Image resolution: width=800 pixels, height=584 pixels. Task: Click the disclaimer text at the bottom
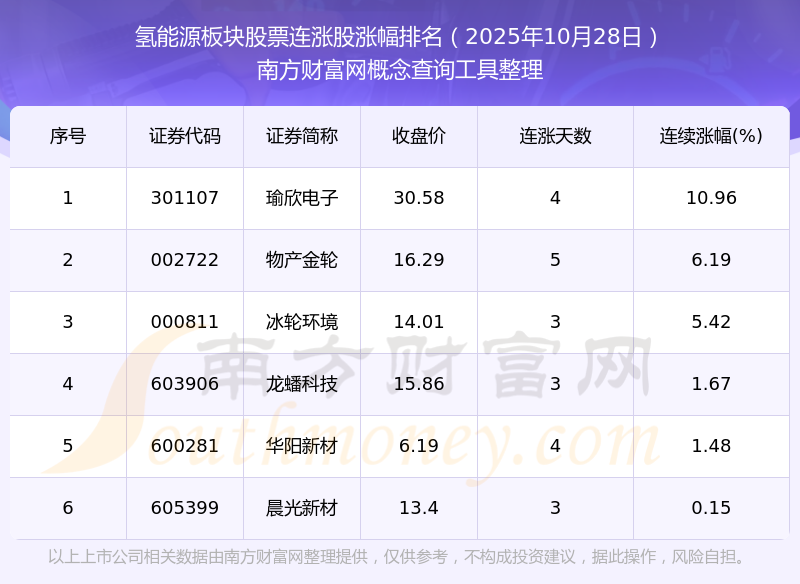[399, 557]
